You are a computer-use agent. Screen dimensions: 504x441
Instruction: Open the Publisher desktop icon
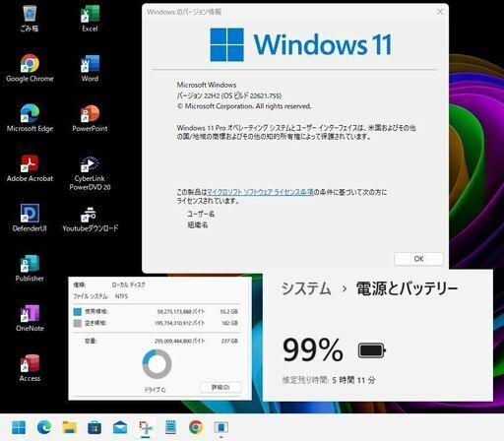[30, 268]
